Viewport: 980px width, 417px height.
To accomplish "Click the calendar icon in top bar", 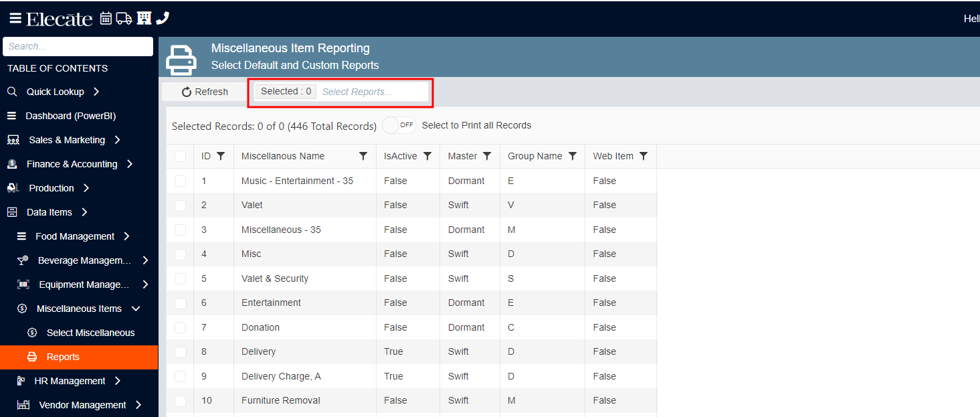I will pos(106,18).
